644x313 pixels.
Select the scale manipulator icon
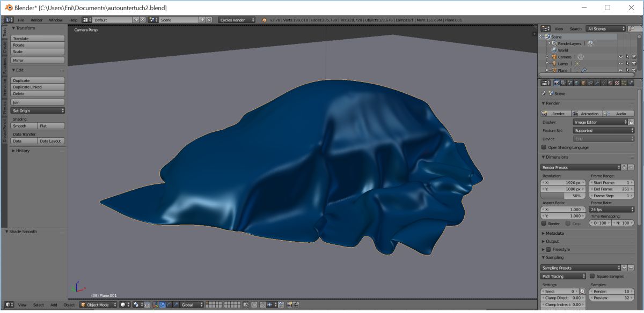coord(175,304)
